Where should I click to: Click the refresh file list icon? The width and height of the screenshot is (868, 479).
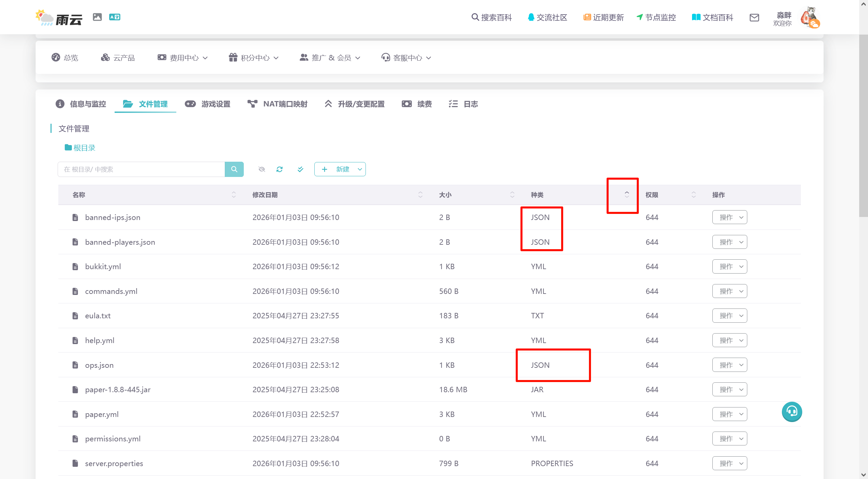point(279,169)
